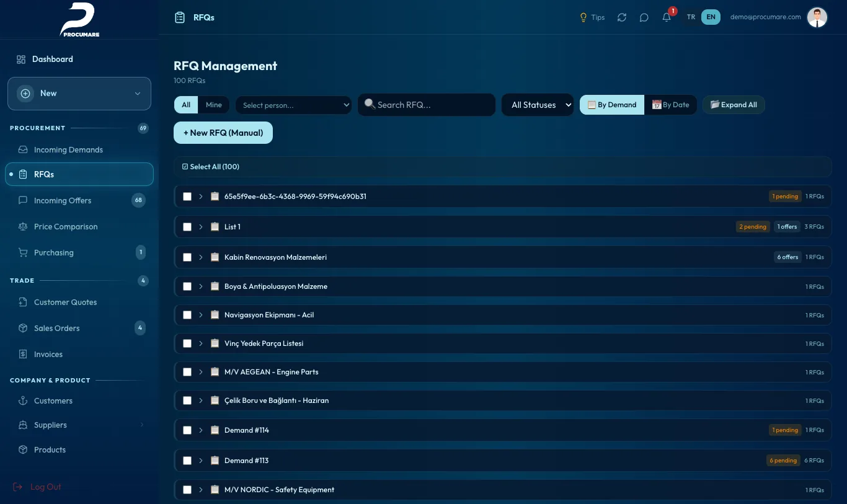Switch language to TR
Screen dimensions: 847x504
(691, 17)
